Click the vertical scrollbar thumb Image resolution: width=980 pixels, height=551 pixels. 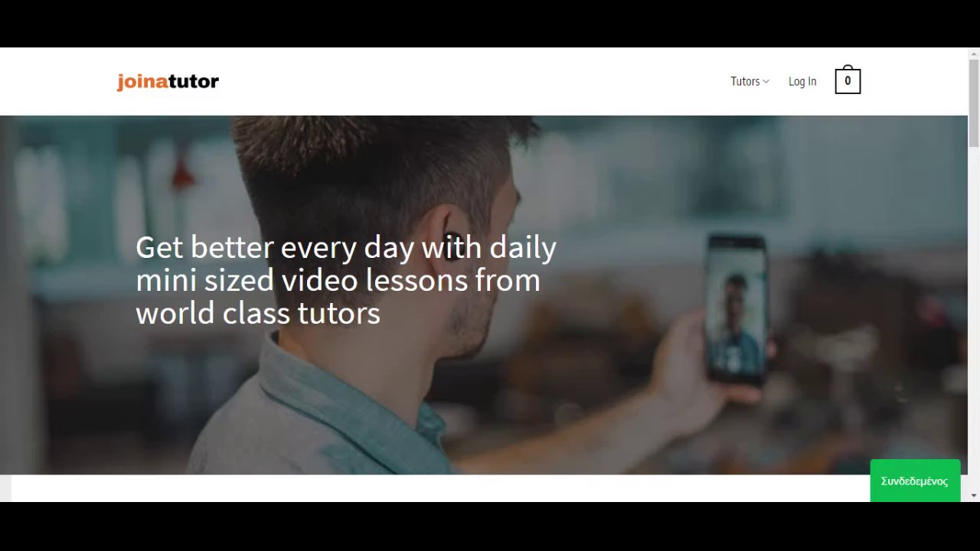pos(974,103)
